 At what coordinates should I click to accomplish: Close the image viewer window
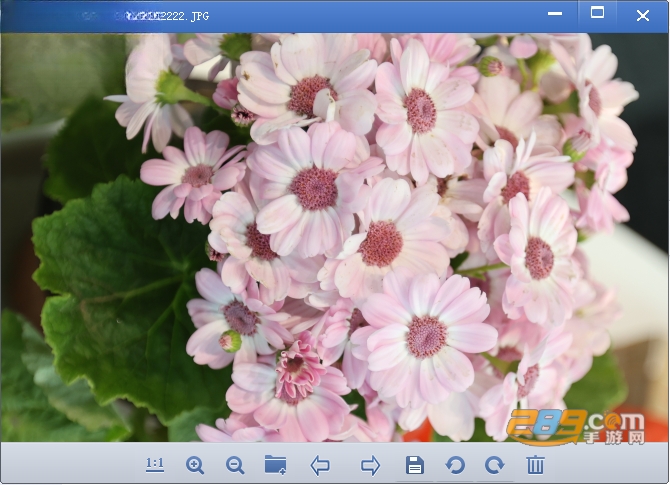coord(643,16)
